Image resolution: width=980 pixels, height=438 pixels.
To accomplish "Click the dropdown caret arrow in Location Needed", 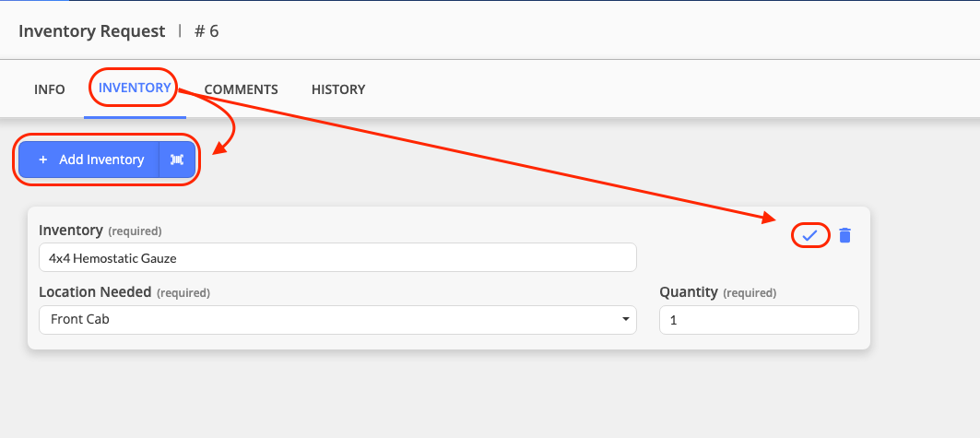I will point(626,319).
